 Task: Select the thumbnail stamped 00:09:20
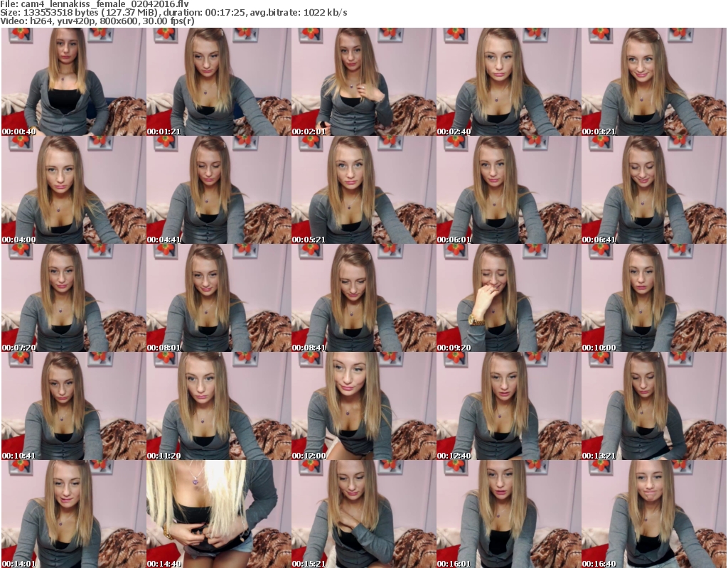pos(508,298)
